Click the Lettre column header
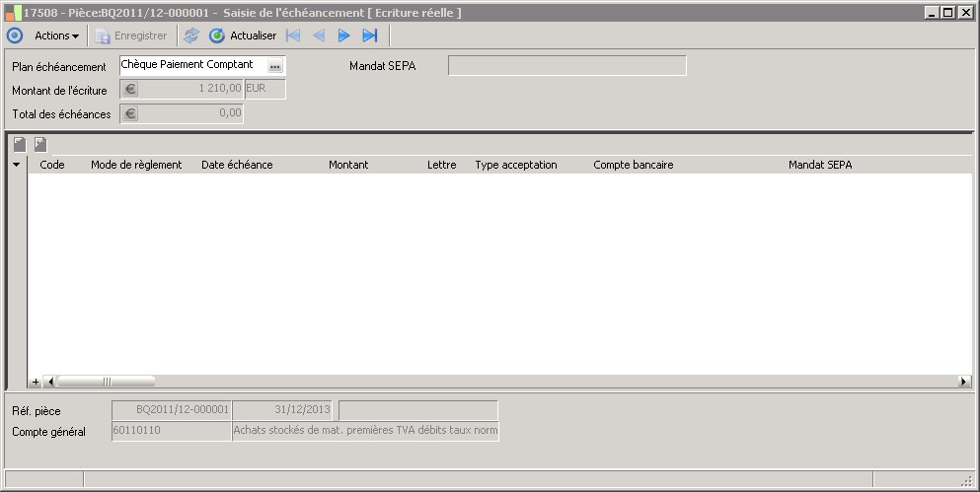980x492 pixels. 442,165
